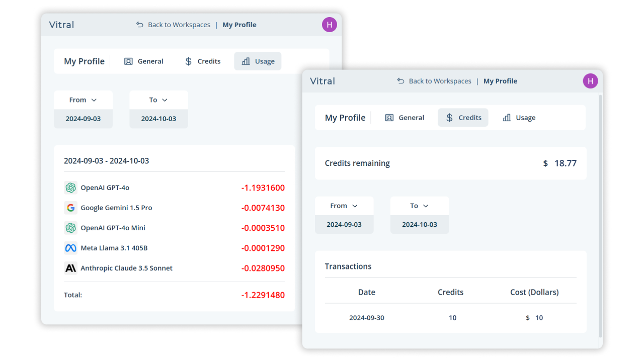Expand the From dropdown in the Usage window
The height and width of the screenshot is (362, 644).
83,100
